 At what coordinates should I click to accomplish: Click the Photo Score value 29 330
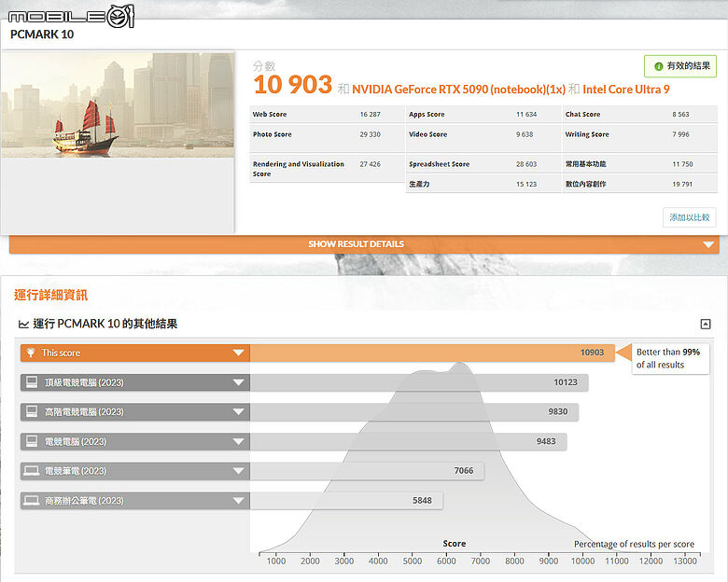(370, 134)
